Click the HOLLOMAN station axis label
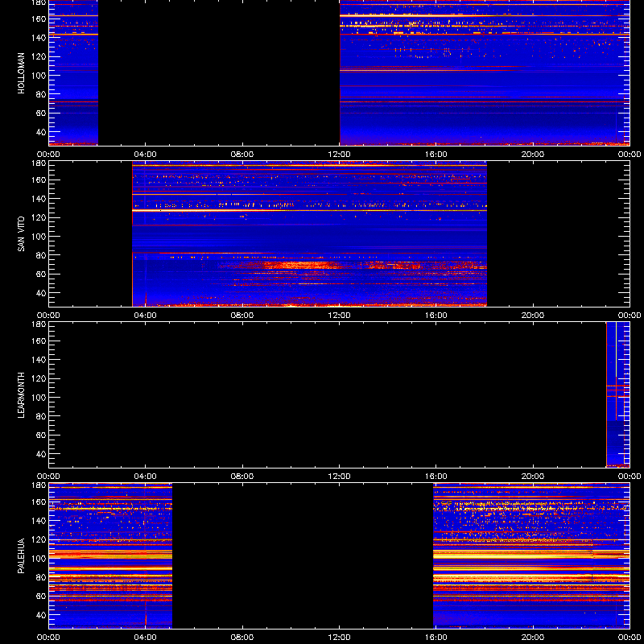The image size is (644, 644). click(x=21, y=73)
